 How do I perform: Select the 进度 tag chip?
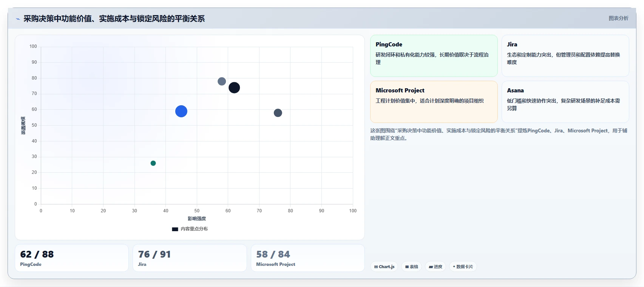[436, 267]
